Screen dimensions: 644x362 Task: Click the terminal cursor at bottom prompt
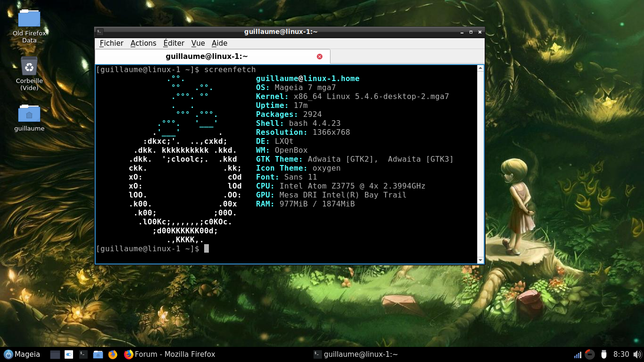[206, 248]
